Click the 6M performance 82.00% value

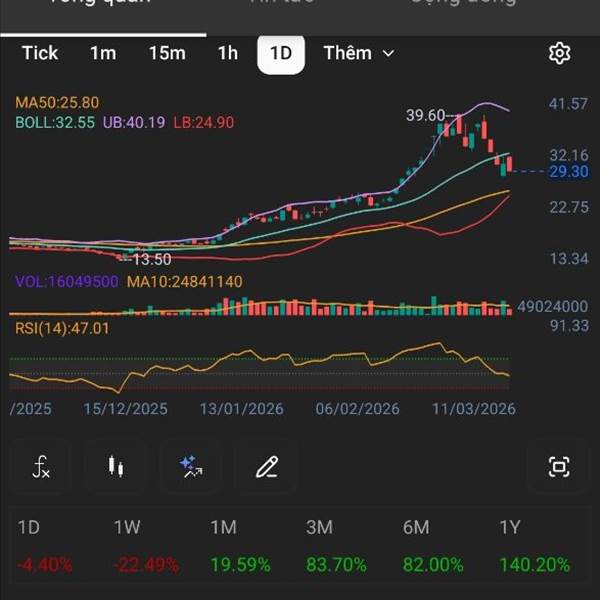433,565
